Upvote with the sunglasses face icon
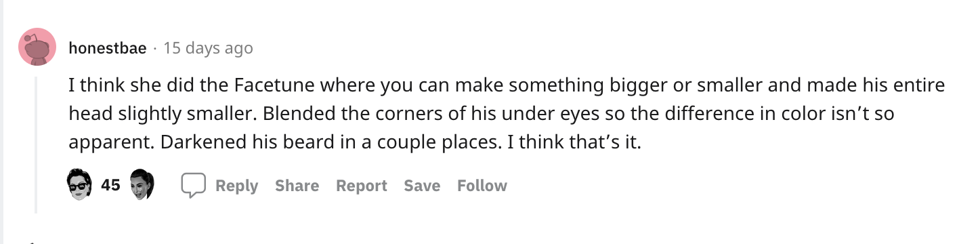This screenshot has height=244, width=980. (79, 184)
